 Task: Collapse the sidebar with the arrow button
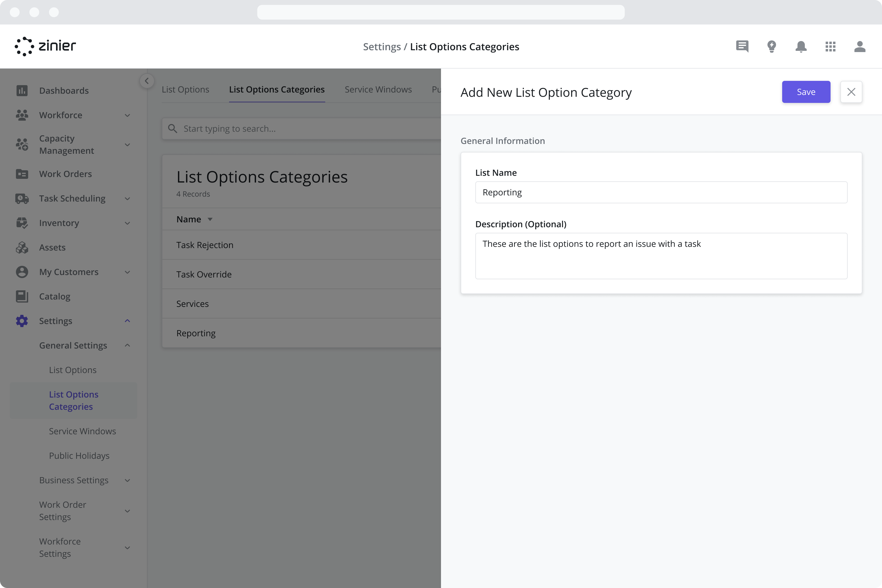pos(147,81)
